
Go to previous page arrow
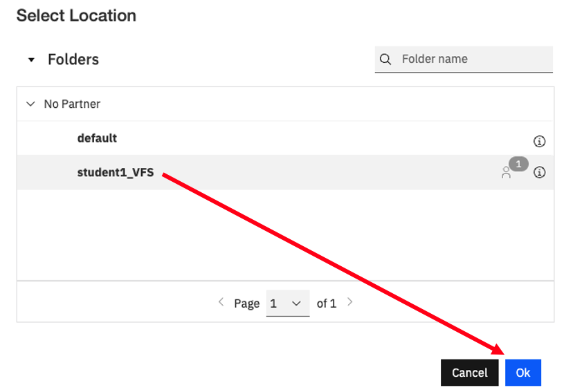pos(221,302)
